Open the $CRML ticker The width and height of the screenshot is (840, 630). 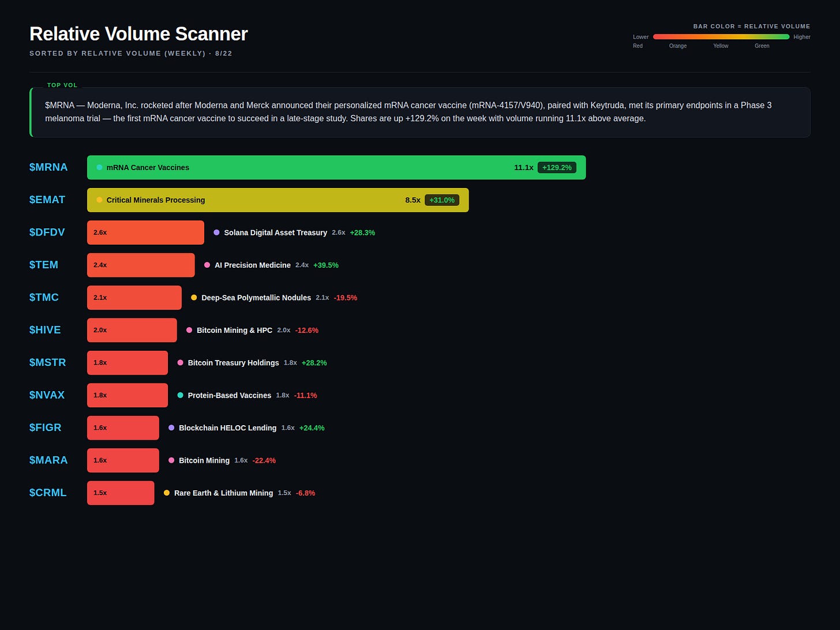tap(48, 493)
